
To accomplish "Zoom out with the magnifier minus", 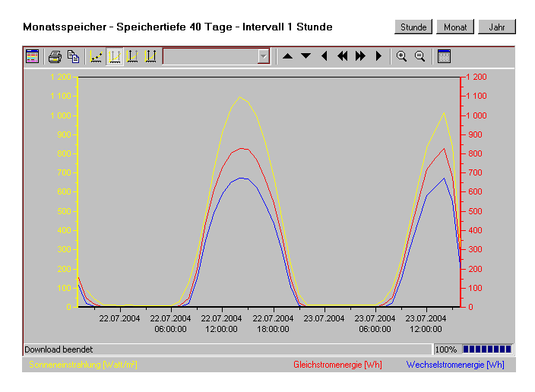I will [419, 56].
